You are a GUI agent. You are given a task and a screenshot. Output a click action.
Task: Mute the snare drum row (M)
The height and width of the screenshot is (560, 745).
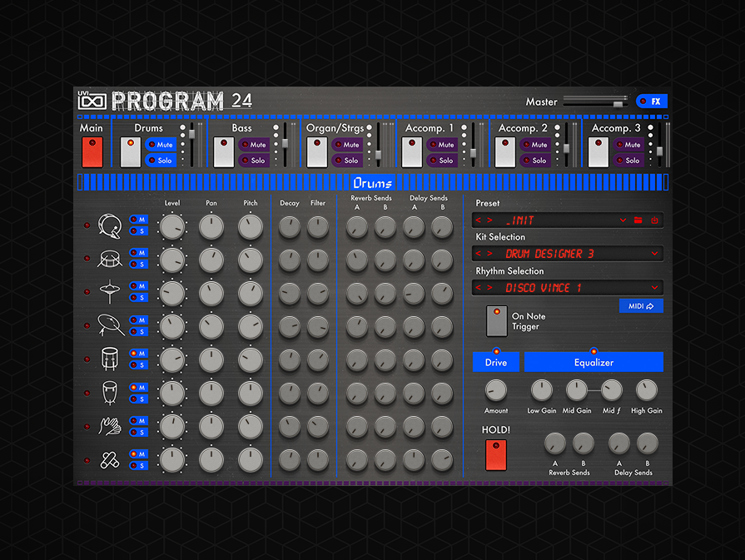(138, 253)
